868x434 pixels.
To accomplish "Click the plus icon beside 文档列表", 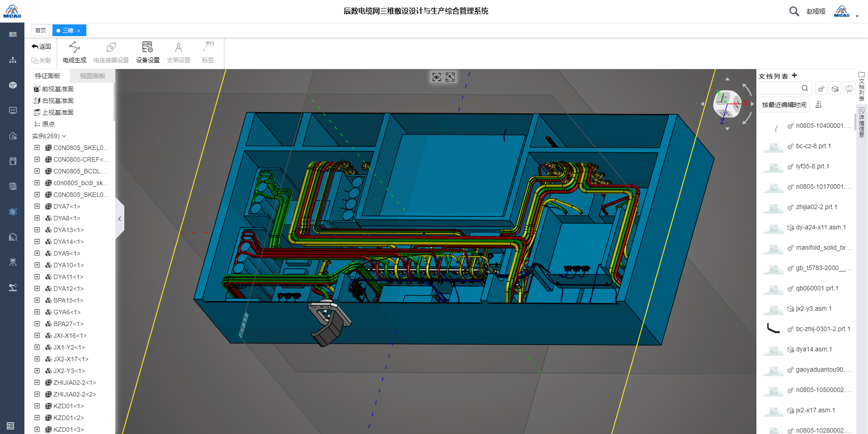I will click(794, 75).
